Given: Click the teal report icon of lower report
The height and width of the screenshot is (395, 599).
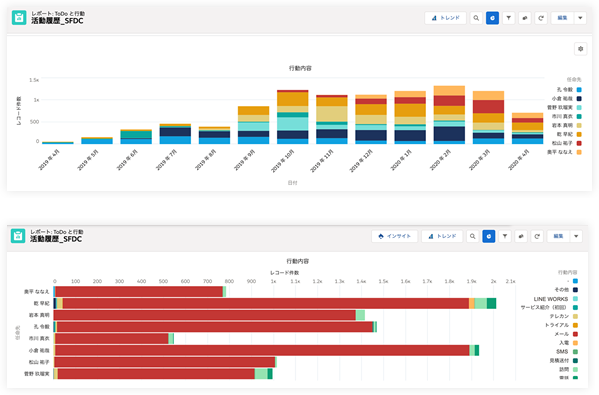Looking at the screenshot, I should [x=18, y=236].
